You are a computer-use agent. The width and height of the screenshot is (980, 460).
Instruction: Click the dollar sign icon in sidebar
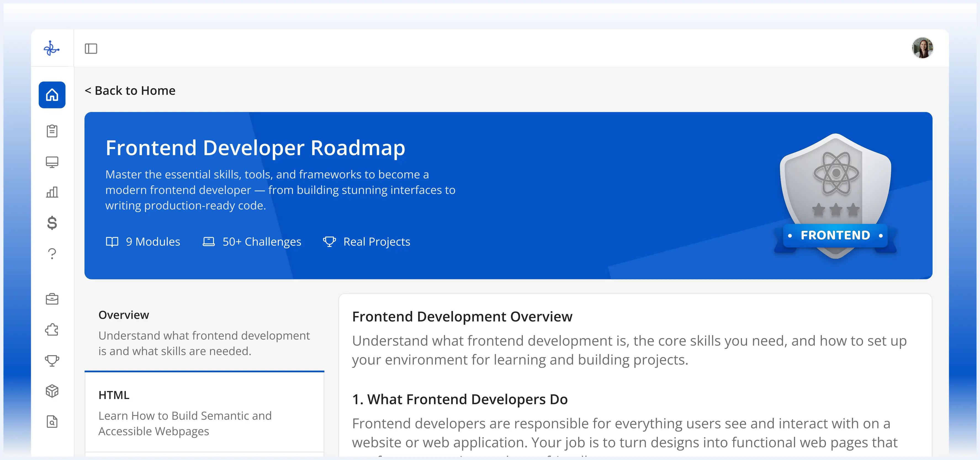(x=52, y=223)
